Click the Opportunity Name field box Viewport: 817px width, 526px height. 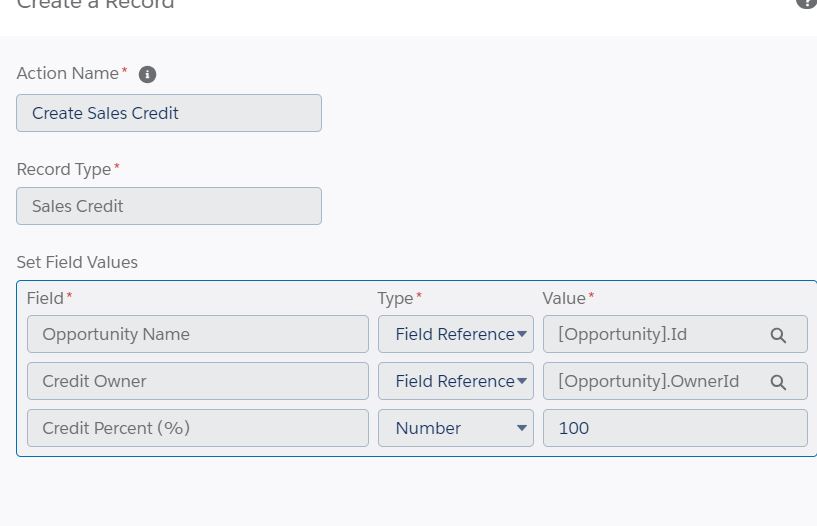click(198, 335)
